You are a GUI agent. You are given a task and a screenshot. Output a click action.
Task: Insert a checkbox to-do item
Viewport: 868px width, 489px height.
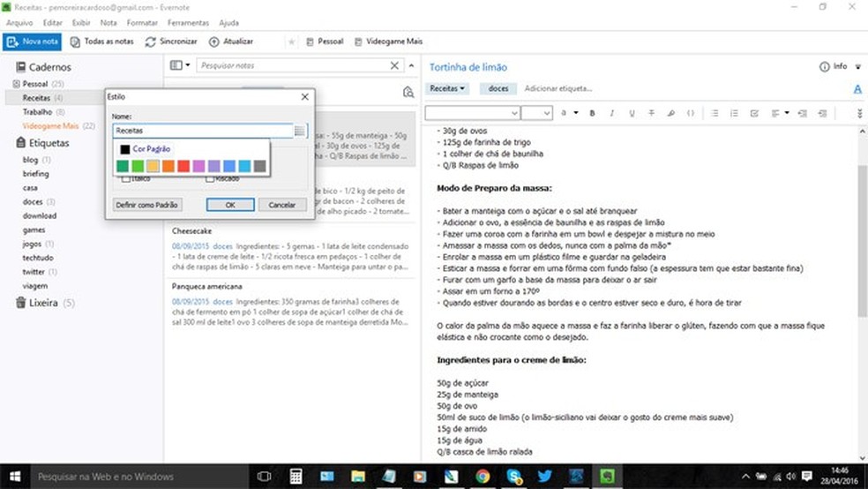754,113
